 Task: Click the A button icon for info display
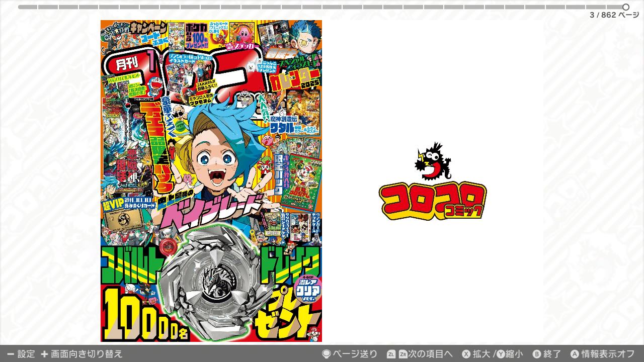[575, 354]
